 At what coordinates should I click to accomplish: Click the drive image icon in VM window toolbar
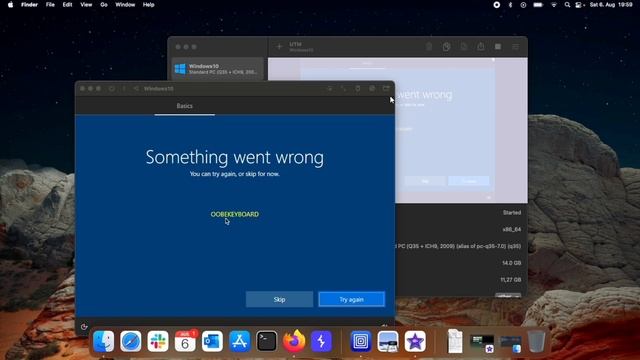(372, 89)
